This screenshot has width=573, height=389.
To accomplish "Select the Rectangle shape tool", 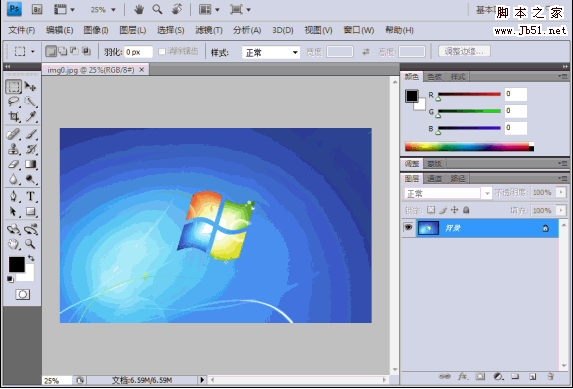I will click(30, 212).
